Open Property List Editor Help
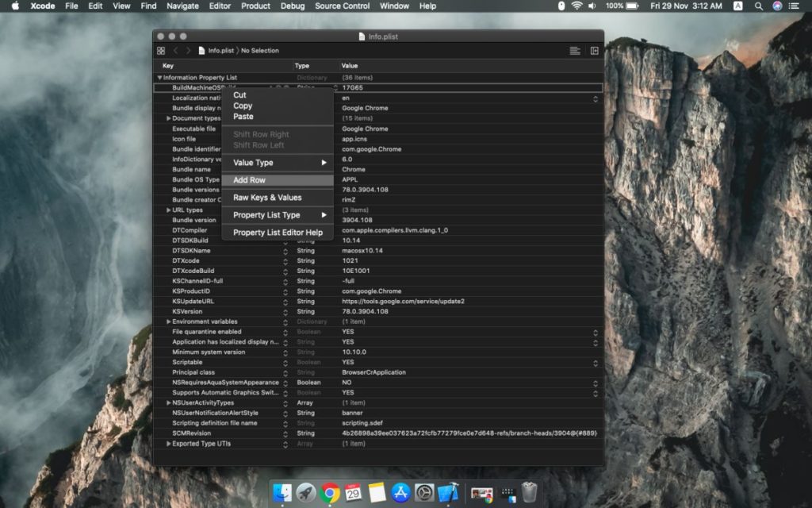 click(278, 232)
